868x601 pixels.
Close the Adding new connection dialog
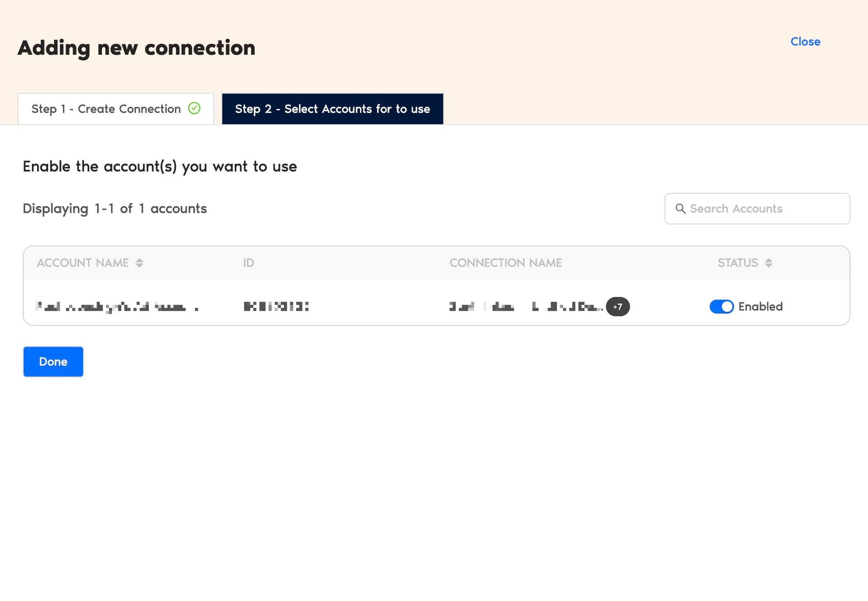[x=805, y=42]
